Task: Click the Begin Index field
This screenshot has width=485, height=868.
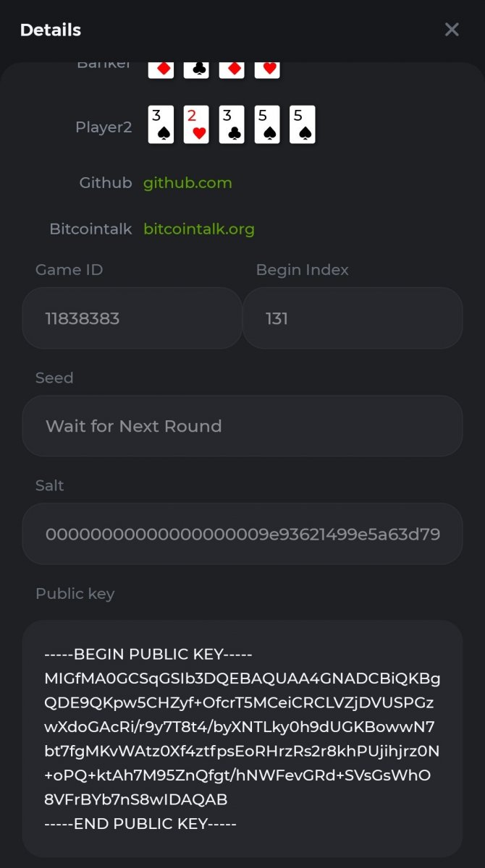Action: point(353,318)
